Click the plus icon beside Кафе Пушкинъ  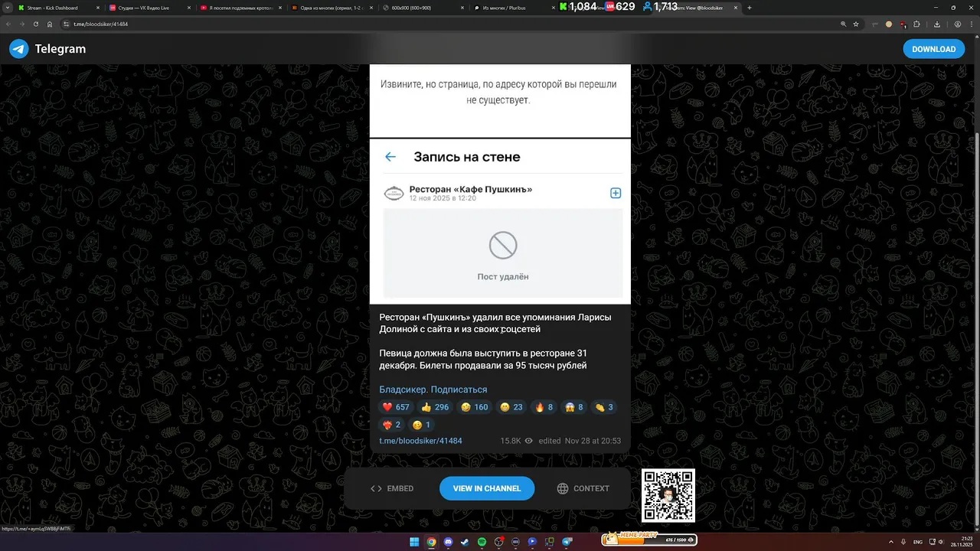tap(616, 193)
